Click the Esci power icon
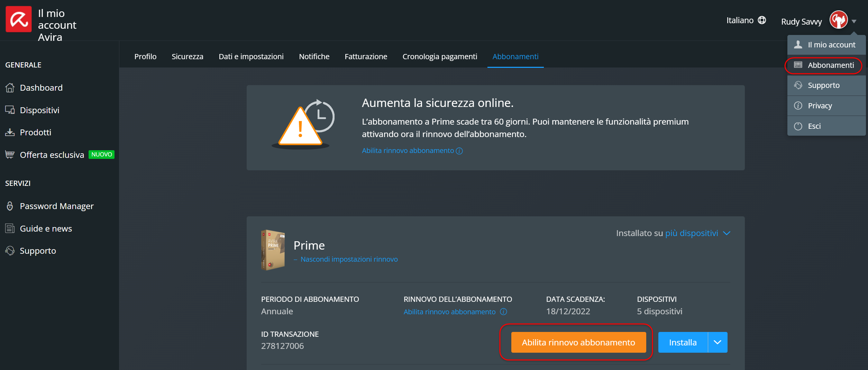This screenshot has height=370, width=868. (798, 126)
